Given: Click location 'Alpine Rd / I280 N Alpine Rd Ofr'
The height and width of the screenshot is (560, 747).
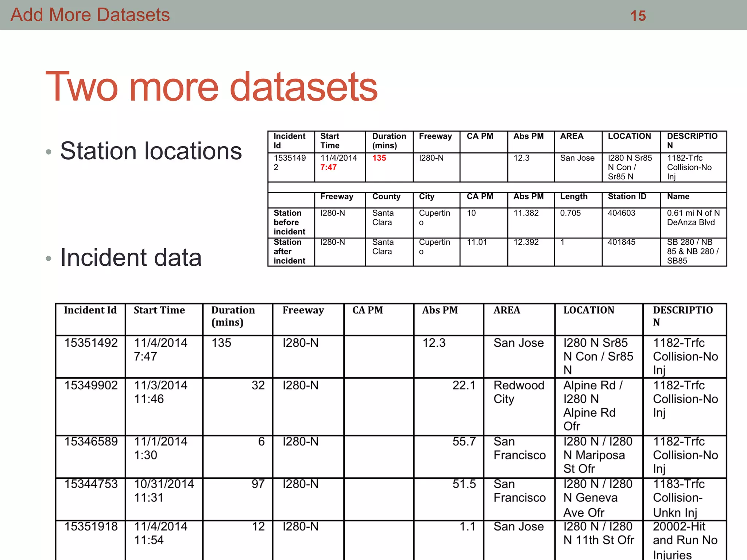Looking at the screenshot, I should [593, 406].
